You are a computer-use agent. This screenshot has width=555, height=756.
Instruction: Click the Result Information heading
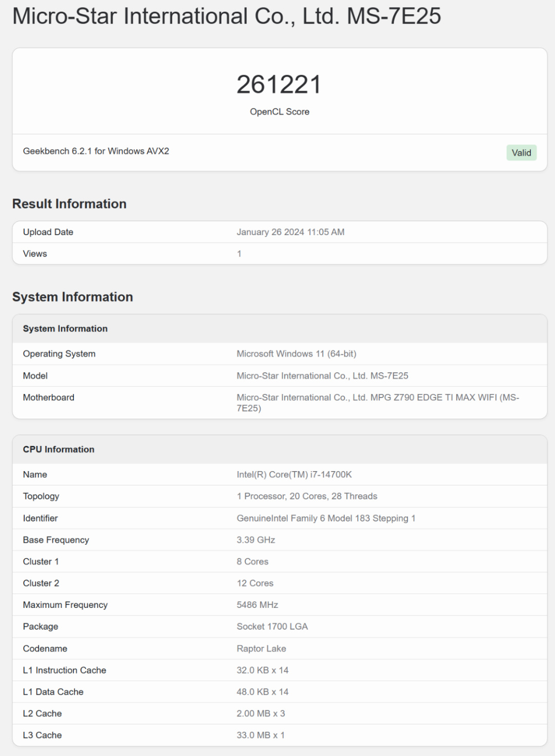tap(69, 204)
